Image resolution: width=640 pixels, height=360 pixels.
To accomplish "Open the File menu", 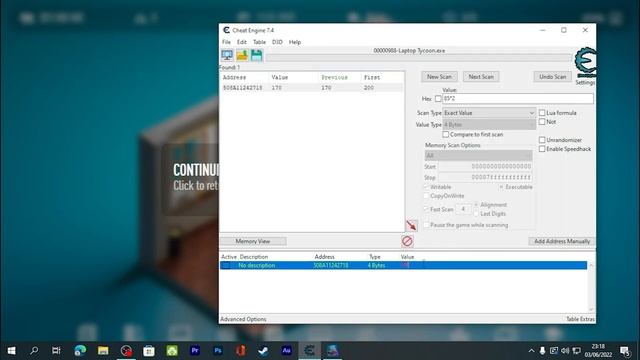I will 226,42.
